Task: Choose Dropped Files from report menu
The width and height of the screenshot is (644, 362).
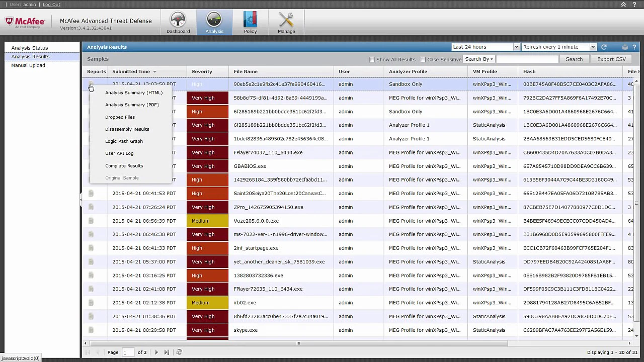Action: (x=120, y=117)
